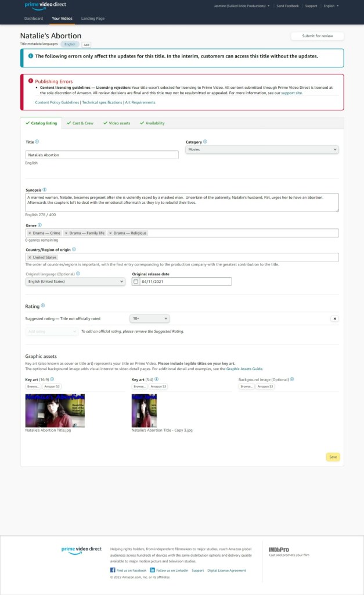Open the release date calendar icon
The image size is (364, 595).
(136, 282)
